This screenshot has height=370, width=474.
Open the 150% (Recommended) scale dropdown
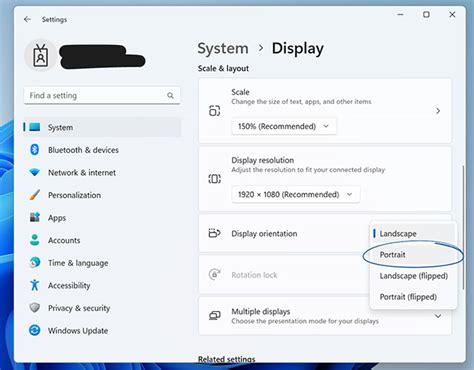click(x=284, y=126)
